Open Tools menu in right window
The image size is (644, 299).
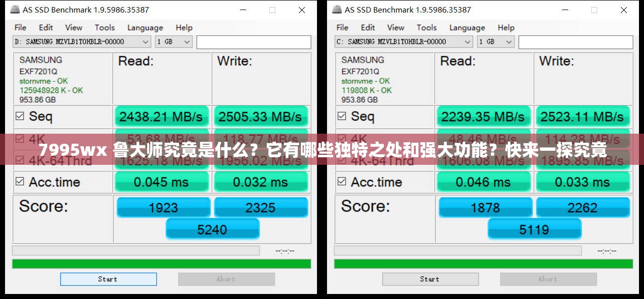pos(426,28)
